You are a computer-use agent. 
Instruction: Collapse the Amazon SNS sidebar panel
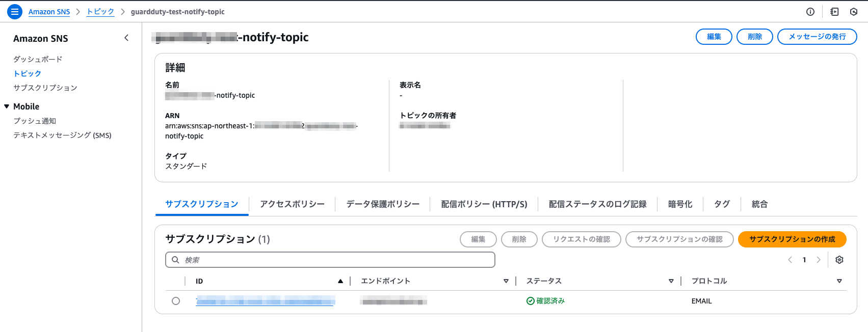(x=126, y=38)
